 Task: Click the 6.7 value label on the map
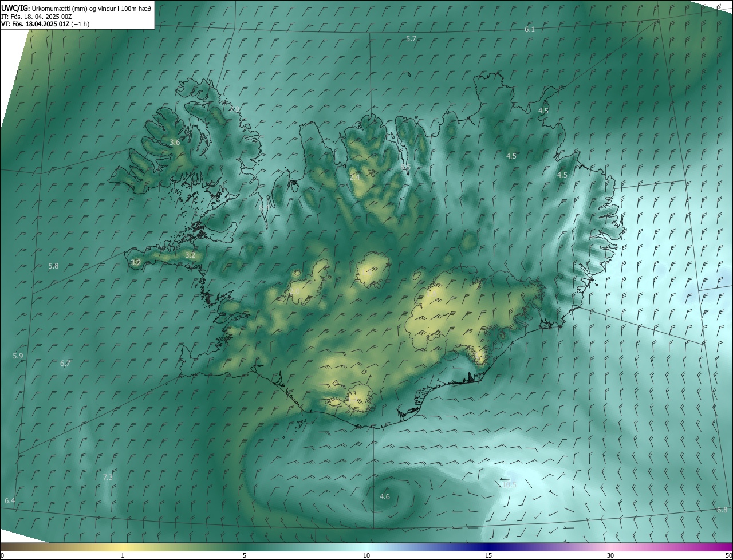pos(65,363)
